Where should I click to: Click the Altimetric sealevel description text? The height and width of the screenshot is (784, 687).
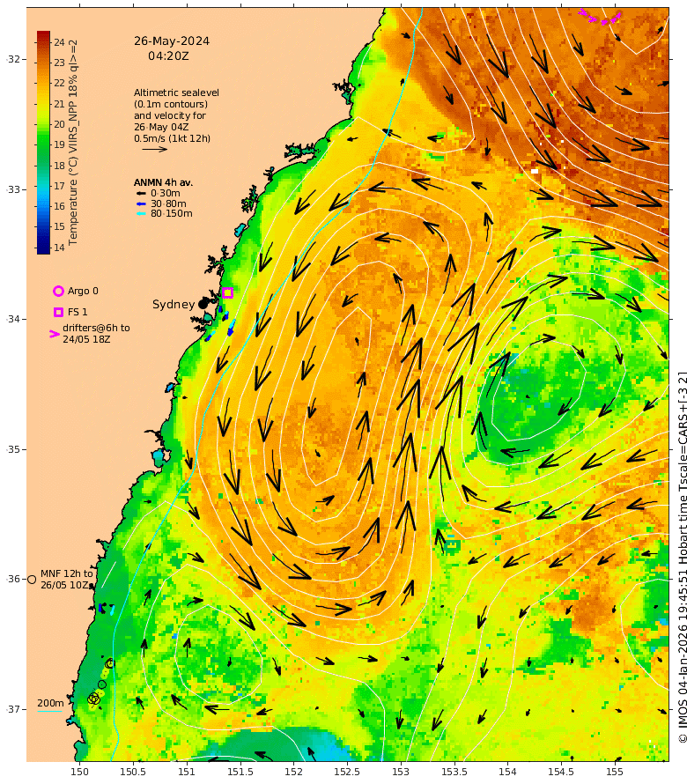pyautogui.click(x=176, y=115)
